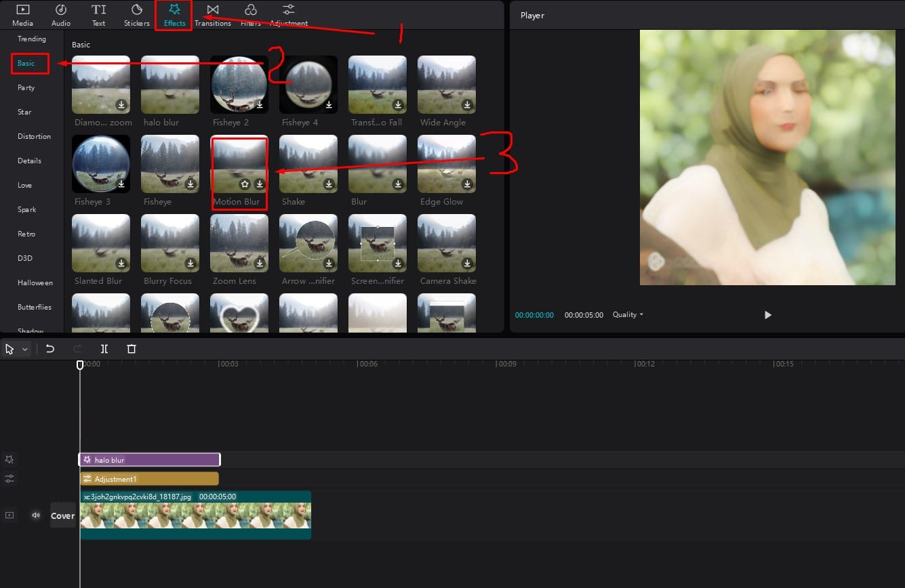Mute the audio track
The width and height of the screenshot is (905, 588).
35,515
